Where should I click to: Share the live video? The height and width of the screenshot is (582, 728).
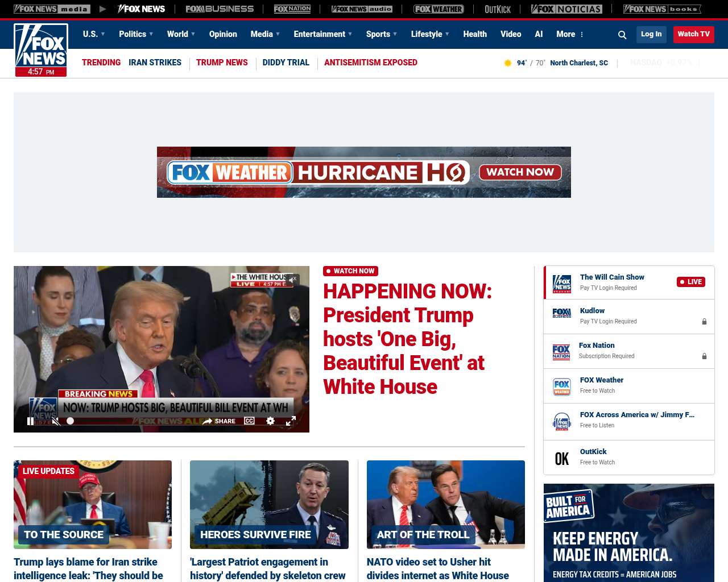[219, 421]
